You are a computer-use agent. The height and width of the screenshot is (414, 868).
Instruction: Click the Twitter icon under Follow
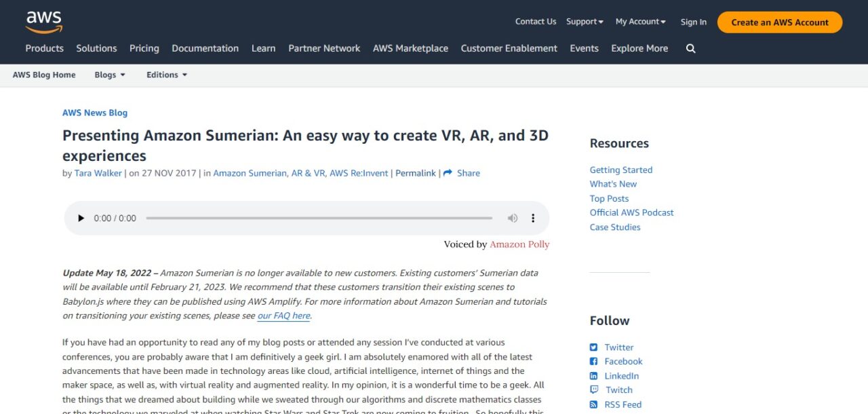click(593, 347)
